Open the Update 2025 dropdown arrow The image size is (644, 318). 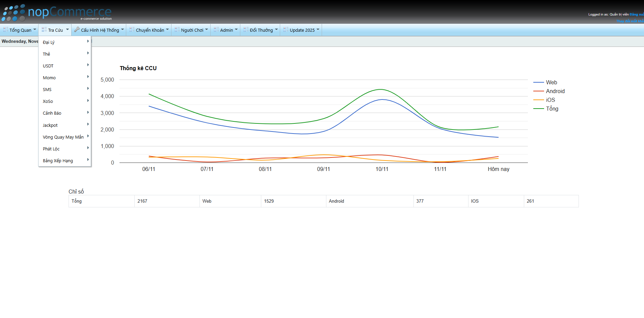click(x=318, y=30)
